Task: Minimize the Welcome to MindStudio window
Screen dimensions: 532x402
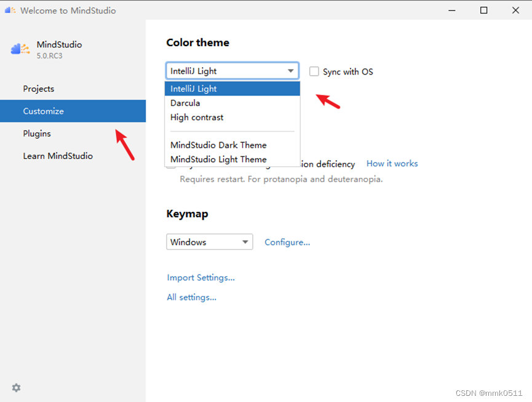Action: [x=451, y=10]
